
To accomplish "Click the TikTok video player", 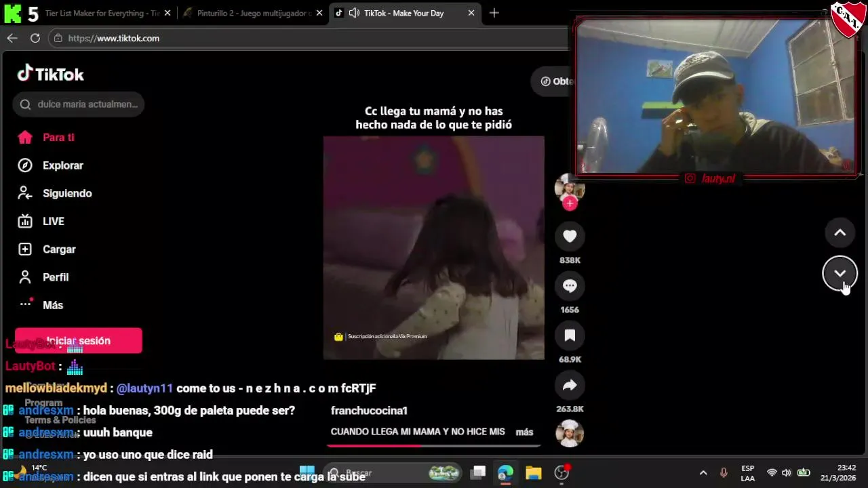I will 433,247.
